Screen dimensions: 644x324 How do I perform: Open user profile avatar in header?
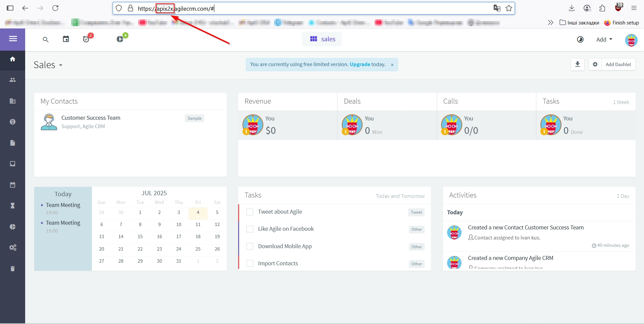(631, 40)
